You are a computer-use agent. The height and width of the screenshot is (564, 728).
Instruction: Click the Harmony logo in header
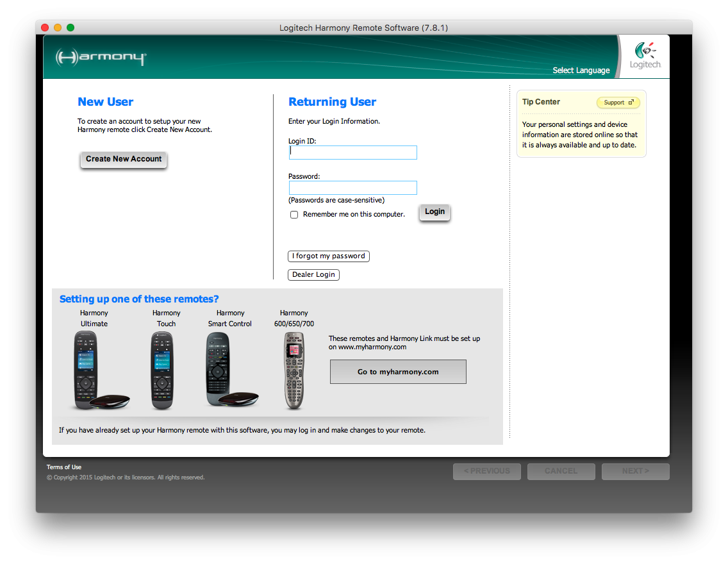tap(101, 58)
